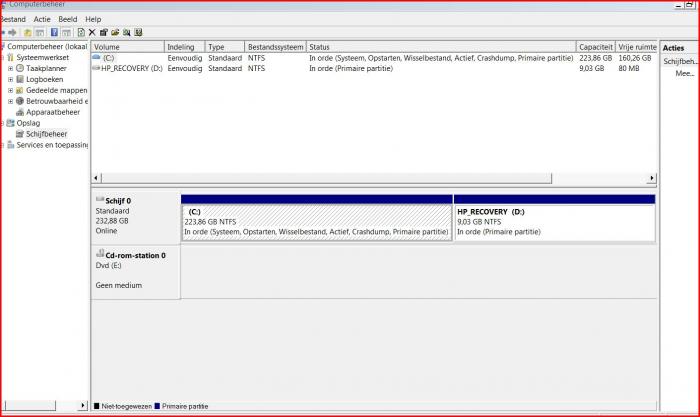Click the last toolbar settings icon
Image resolution: width=700 pixels, height=417 pixels.
coord(138,32)
